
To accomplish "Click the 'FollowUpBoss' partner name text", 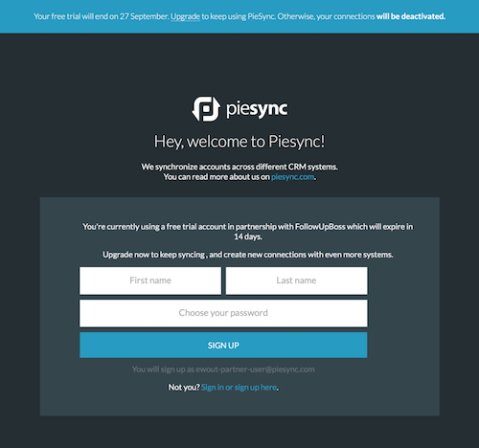I will (320, 227).
